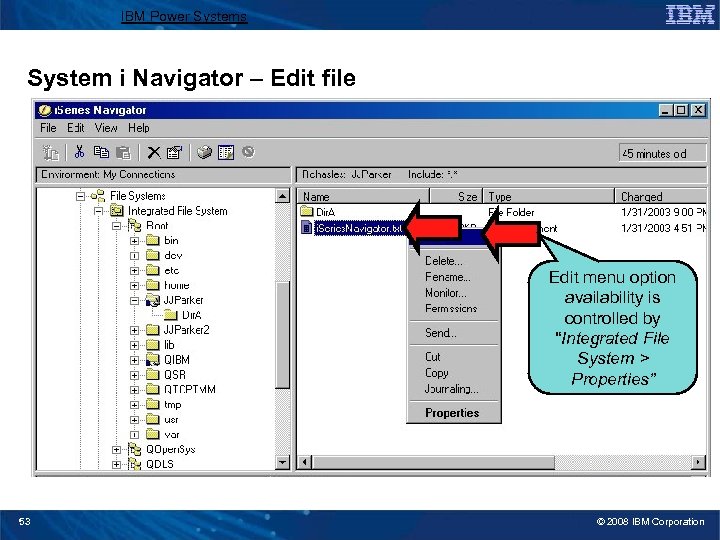Click the lib folder icon

point(152,345)
